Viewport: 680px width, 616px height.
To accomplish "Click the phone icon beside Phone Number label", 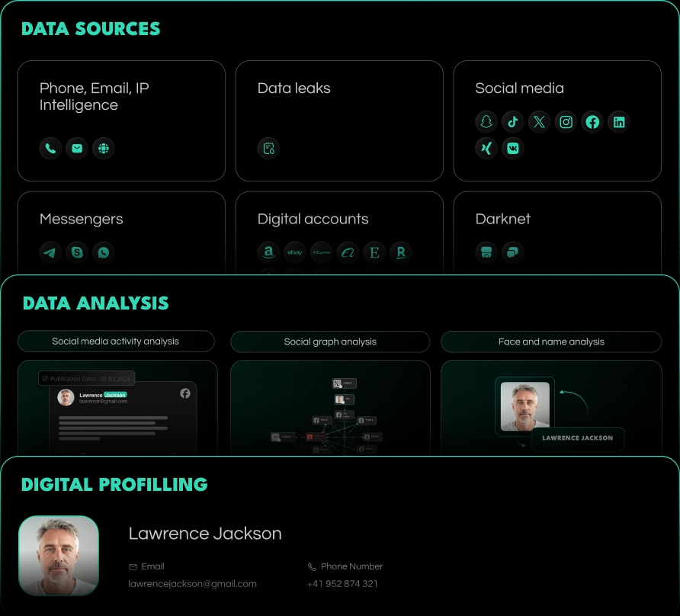I will [x=312, y=567].
